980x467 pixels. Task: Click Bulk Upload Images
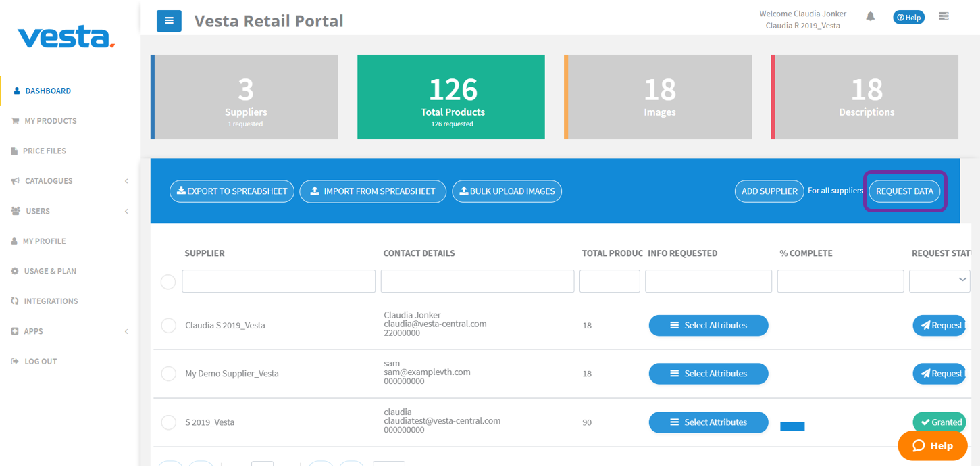tap(507, 191)
